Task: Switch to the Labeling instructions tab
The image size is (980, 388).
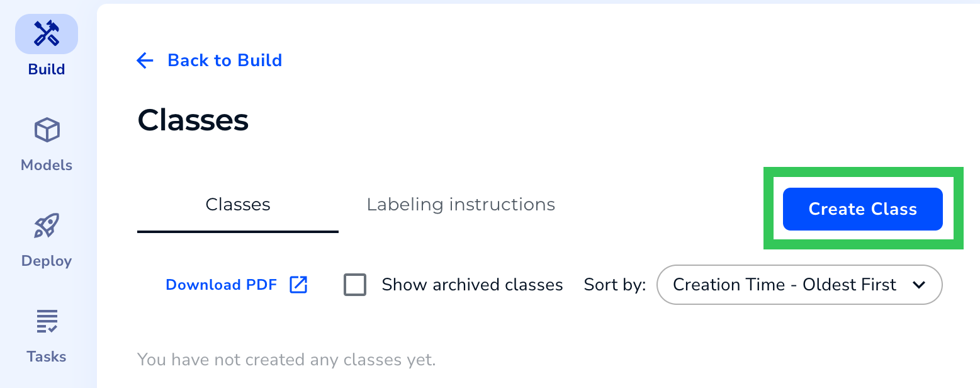Action: [460, 204]
